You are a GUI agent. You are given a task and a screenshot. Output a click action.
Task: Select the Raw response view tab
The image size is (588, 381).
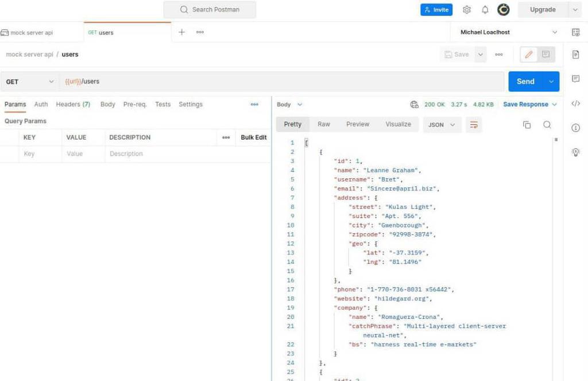[x=324, y=124]
